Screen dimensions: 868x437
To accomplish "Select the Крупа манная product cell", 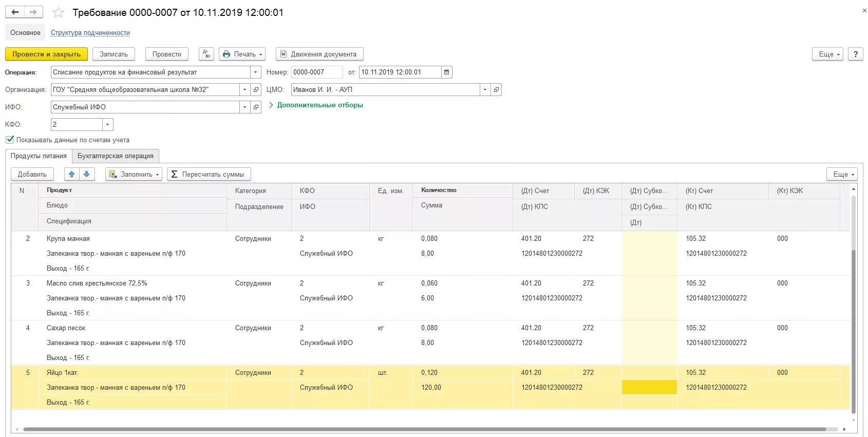I will [x=133, y=239].
